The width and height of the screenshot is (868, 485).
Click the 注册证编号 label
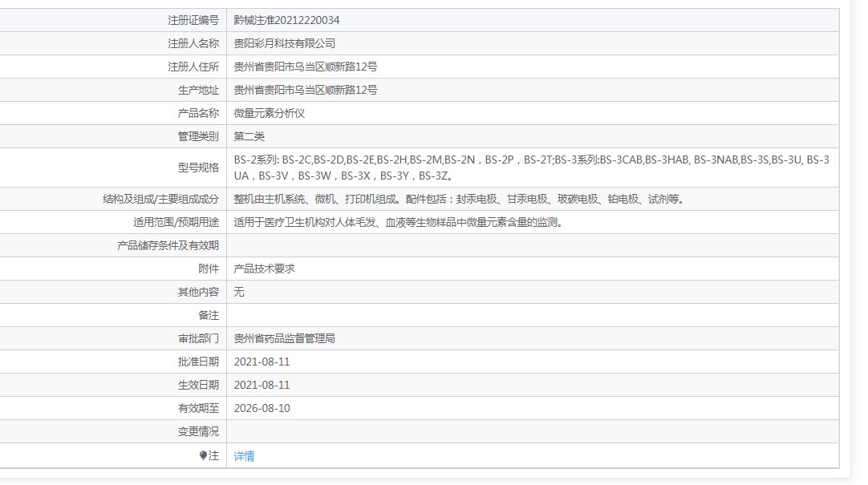point(193,20)
